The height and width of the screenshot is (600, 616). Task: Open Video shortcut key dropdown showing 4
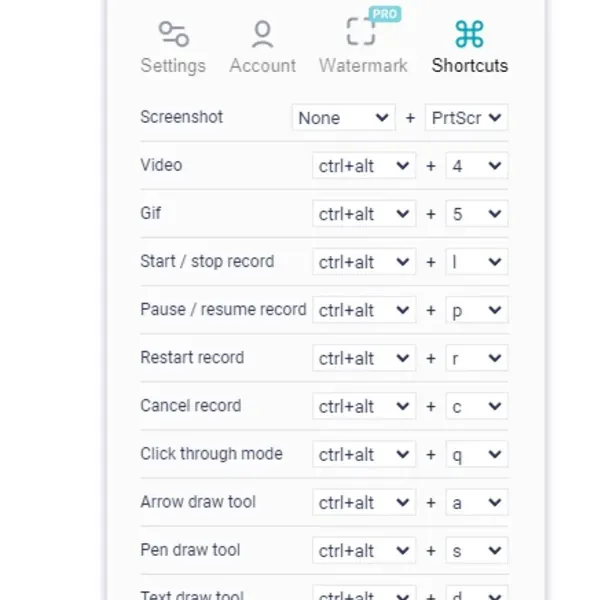point(476,166)
